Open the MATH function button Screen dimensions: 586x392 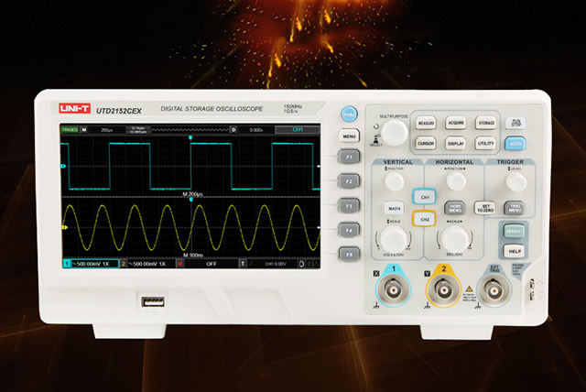tap(395, 209)
